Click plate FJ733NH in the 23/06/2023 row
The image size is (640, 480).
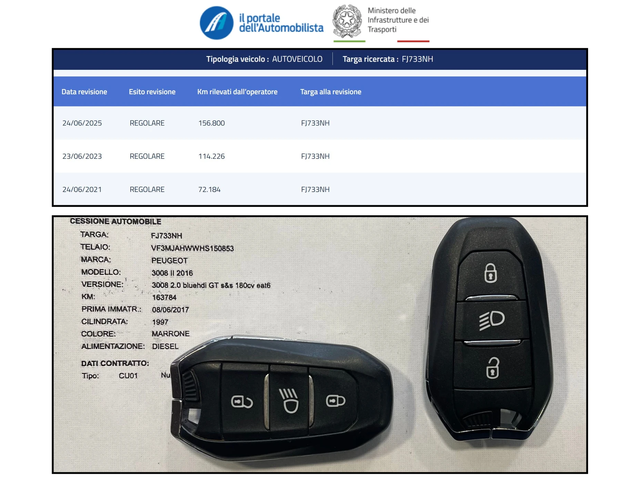[315, 156]
